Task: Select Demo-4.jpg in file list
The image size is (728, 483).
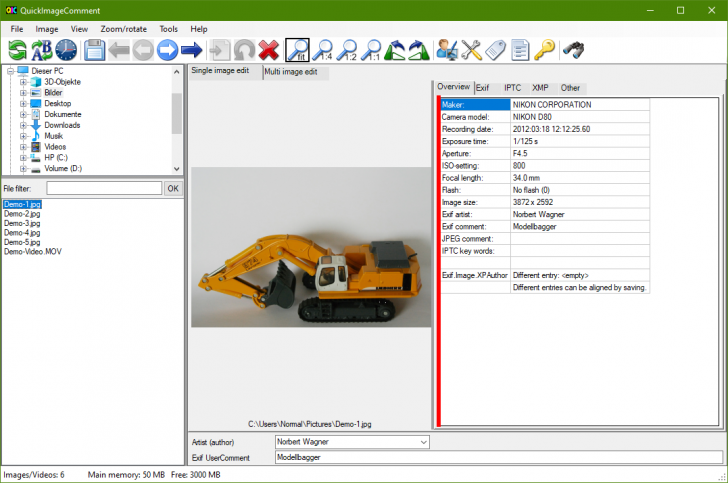Action: point(22,233)
